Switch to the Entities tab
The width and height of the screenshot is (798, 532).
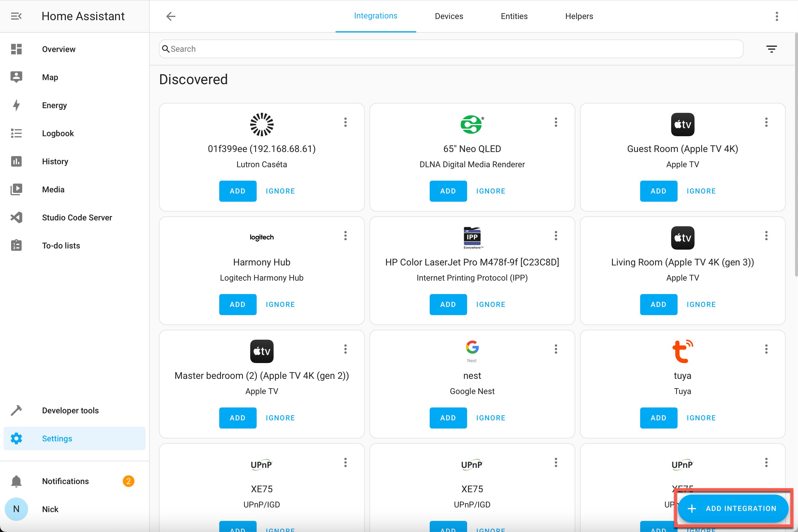[x=514, y=16]
